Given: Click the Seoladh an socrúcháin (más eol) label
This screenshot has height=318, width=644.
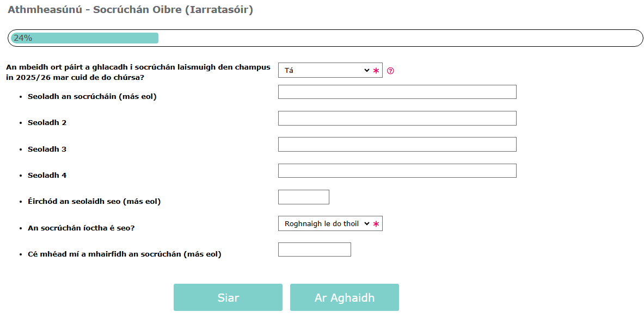Looking at the screenshot, I should click(92, 97).
